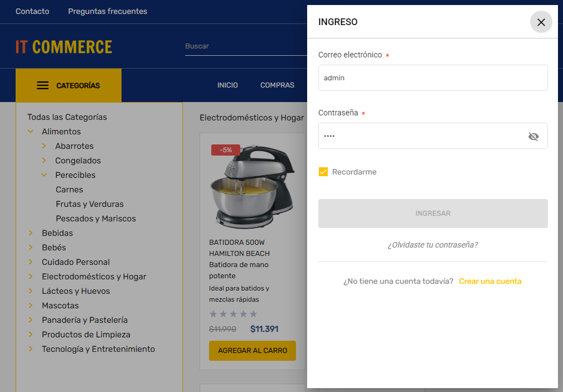
Task: Go to the Inicio menu item
Action: point(227,85)
